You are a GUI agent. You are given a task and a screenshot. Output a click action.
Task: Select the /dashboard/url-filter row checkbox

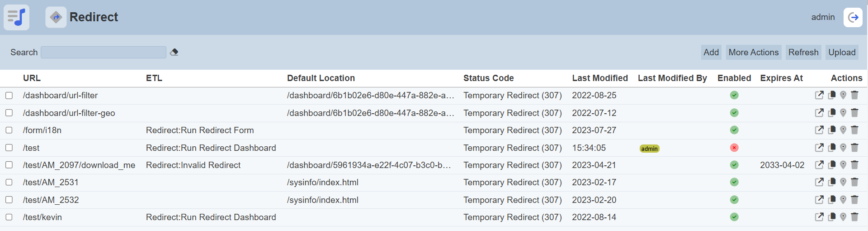click(9, 96)
